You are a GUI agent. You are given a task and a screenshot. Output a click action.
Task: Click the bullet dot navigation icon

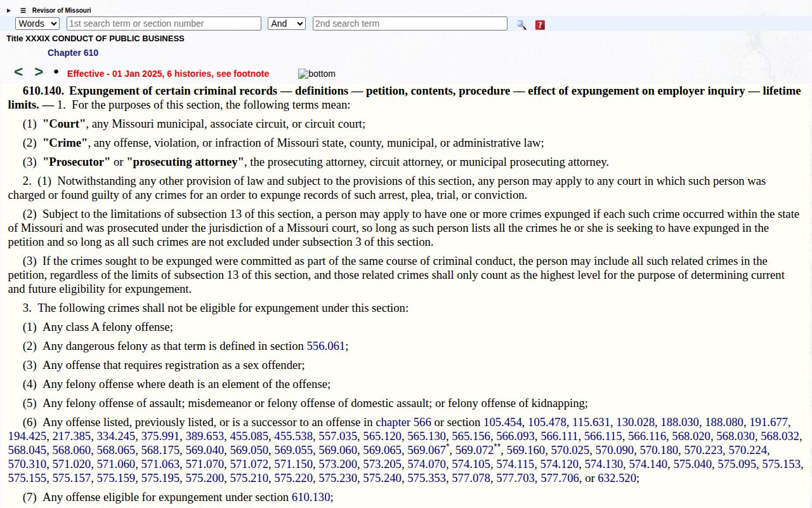[x=56, y=72]
